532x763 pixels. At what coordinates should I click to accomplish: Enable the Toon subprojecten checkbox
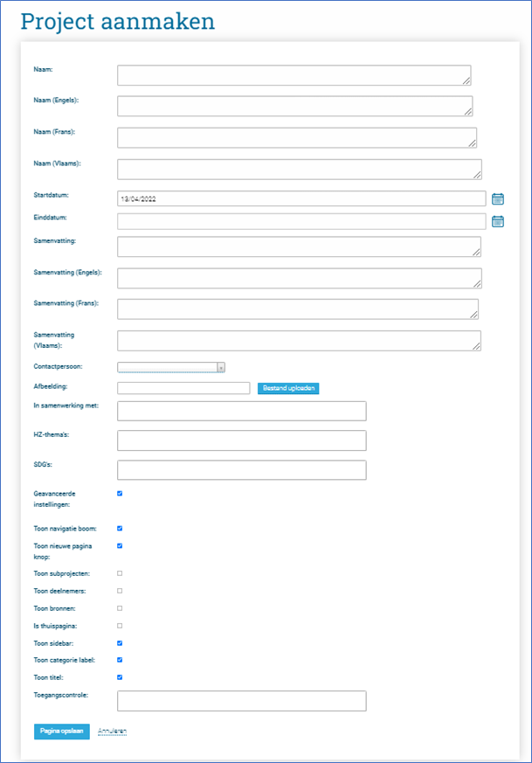pyautogui.click(x=120, y=573)
